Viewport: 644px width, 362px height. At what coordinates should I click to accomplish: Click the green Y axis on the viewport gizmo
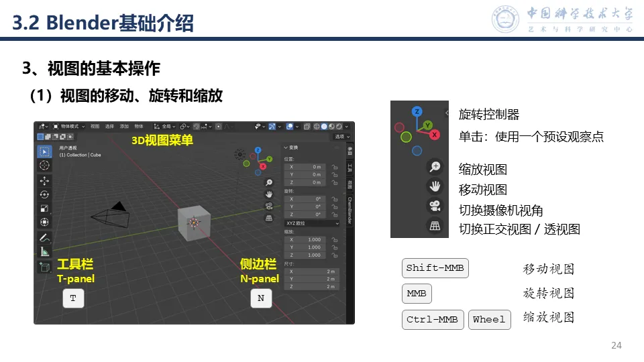pos(270,160)
